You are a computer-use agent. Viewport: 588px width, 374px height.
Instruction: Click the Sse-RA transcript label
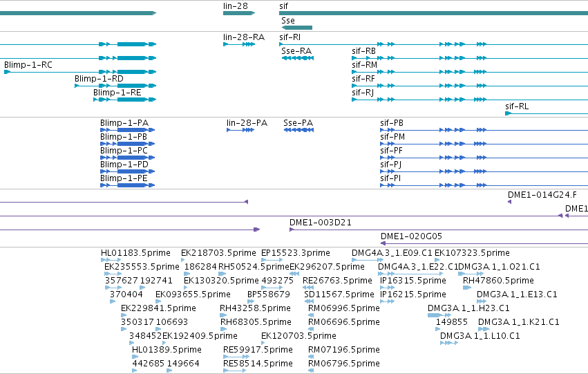[x=296, y=51]
